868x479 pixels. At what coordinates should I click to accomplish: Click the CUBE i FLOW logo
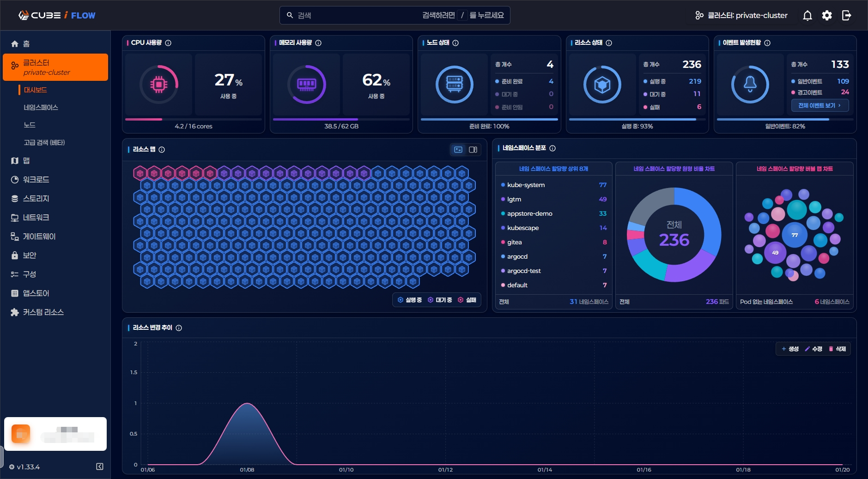coord(57,15)
